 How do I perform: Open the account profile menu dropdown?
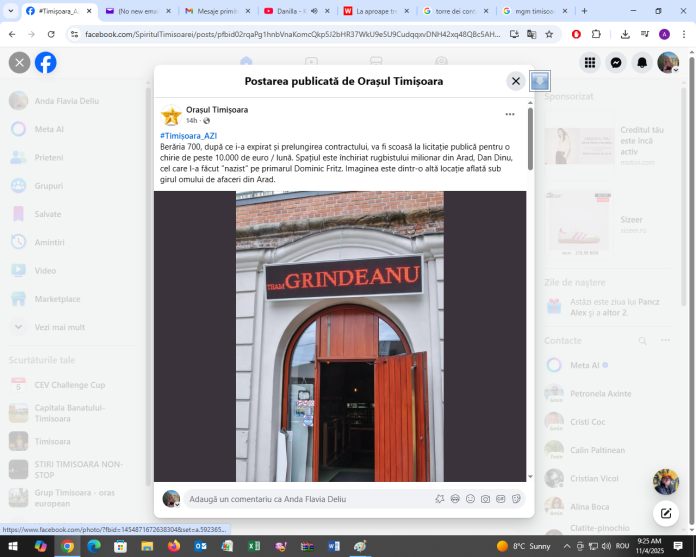(x=668, y=63)
